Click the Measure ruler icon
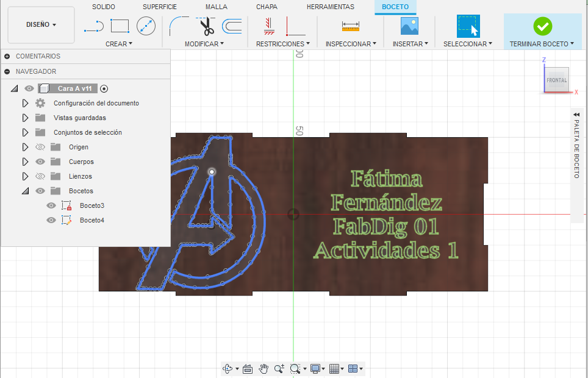Image resolution: width=588 pixels, height=378 pixels. (x=351, y=26)
